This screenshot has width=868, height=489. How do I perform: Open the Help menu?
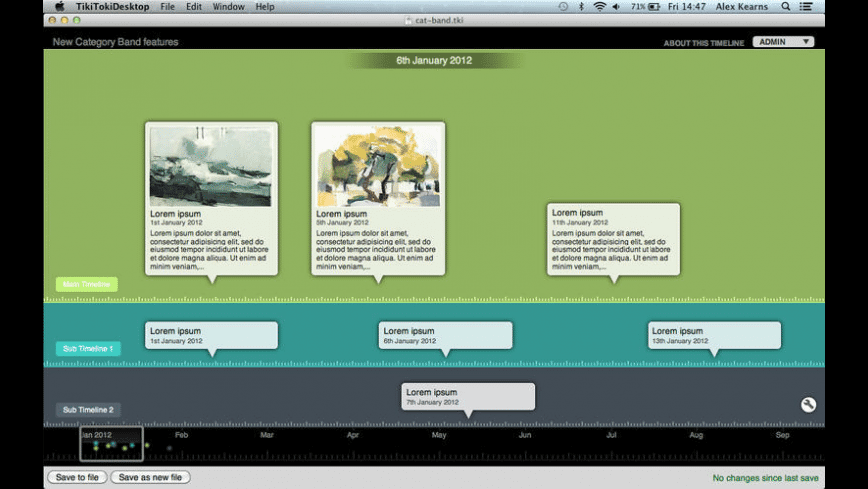coord(265,7)
